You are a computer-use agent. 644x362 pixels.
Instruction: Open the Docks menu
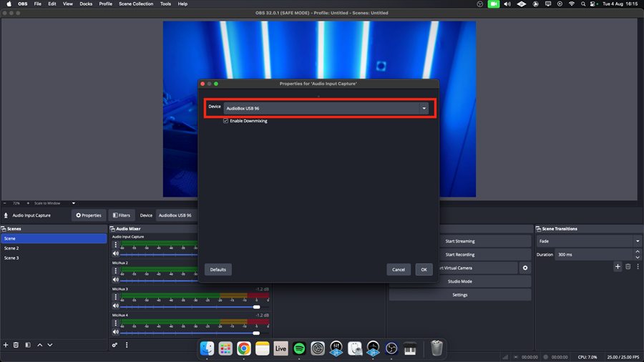(86, 4)
